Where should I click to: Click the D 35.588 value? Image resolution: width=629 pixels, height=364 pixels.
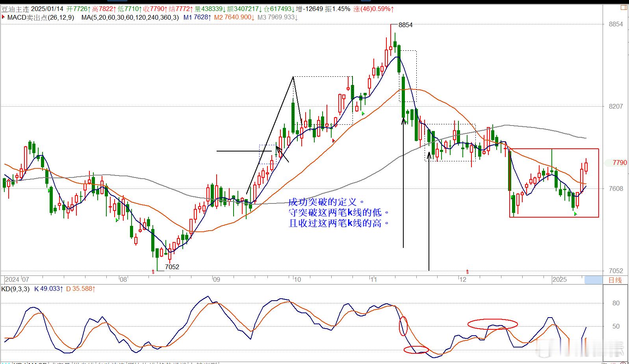(81, 289)
